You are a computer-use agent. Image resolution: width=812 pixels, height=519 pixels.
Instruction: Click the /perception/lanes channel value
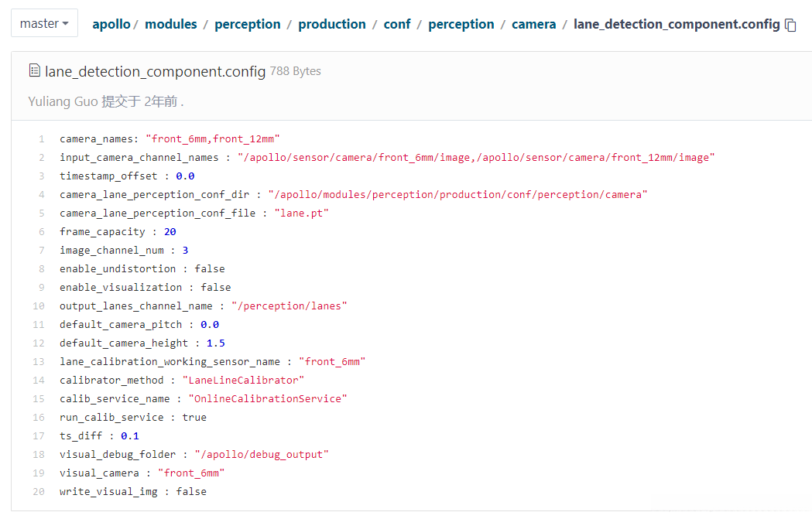tap(289, 306)
